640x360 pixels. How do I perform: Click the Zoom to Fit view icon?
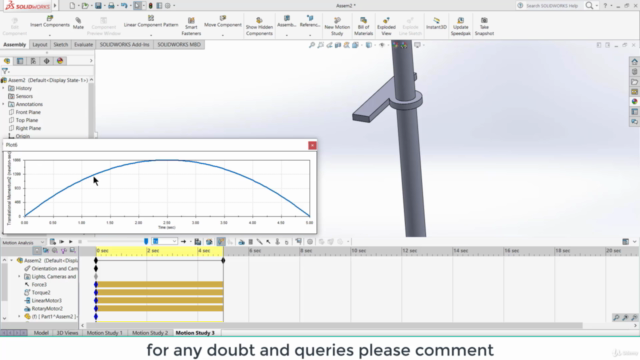click(312, 45)
